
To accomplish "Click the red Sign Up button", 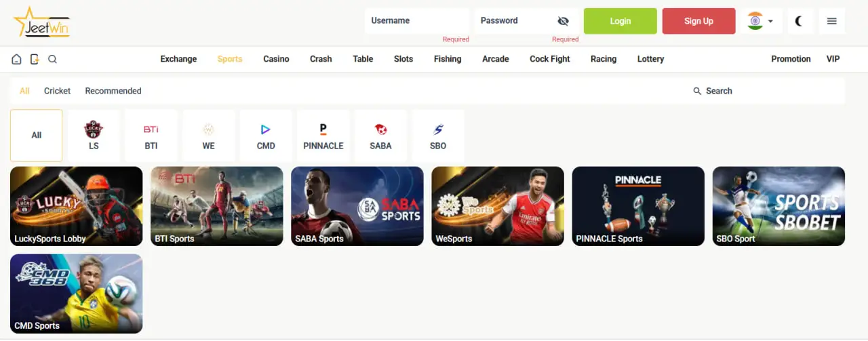I will pos(698,21).
